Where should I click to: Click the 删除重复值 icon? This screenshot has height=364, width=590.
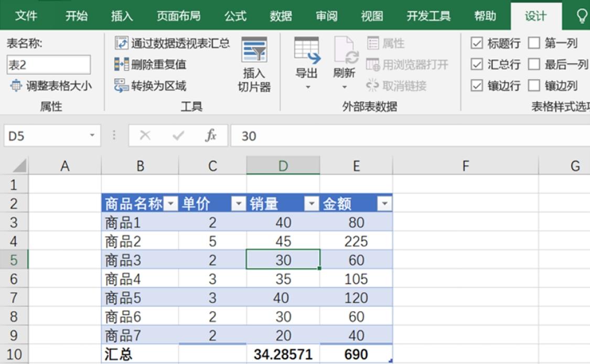click(122, 65)
